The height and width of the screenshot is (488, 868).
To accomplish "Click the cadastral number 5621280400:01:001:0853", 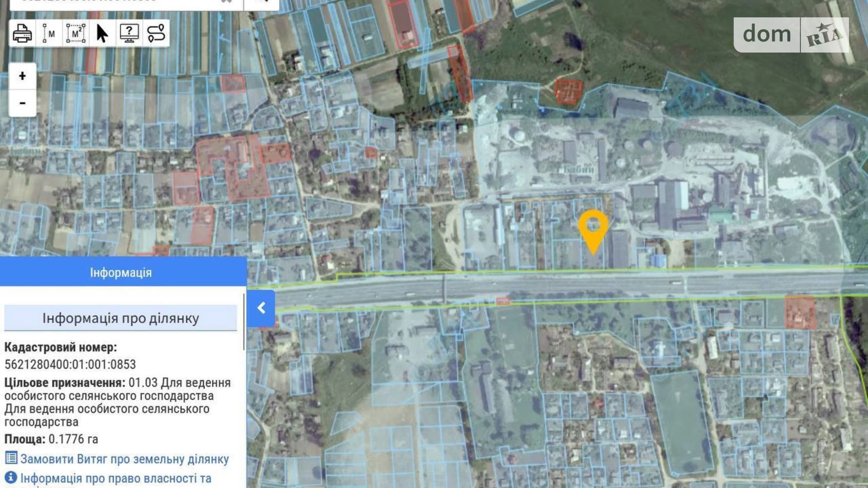I will tap(70, 365).
